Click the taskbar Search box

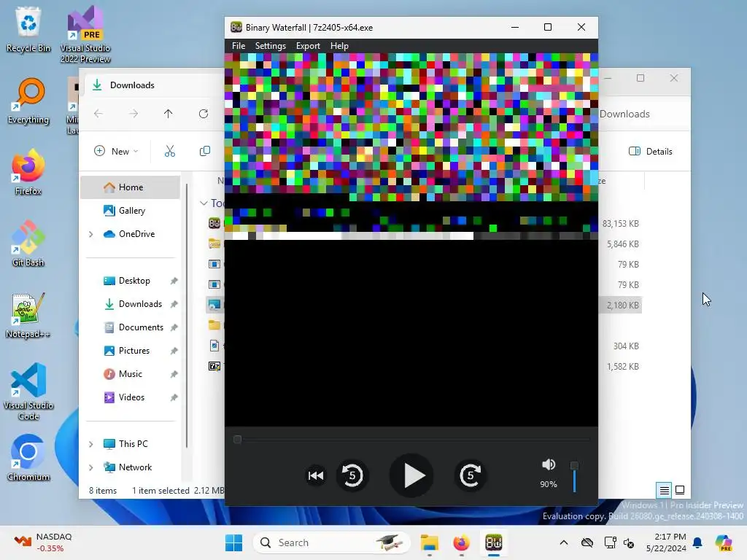[332, 542]
